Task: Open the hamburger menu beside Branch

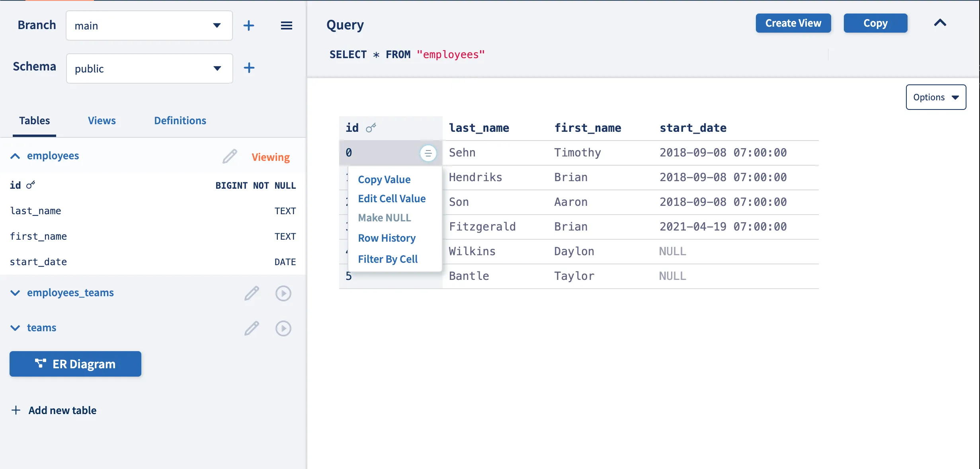Action: coord(286,25)
